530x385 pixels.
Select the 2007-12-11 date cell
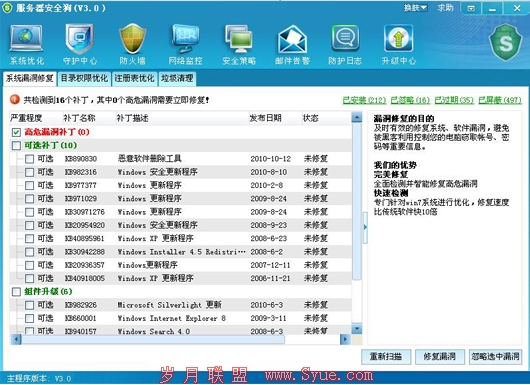click(x=270, y=265)
